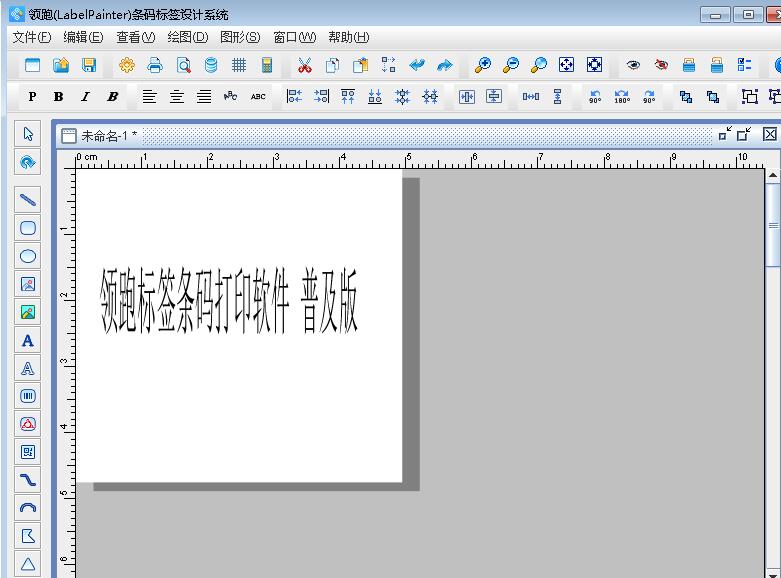Select the curve line tool
Image resolution: width=781 pixels, height=578 pixels.
(28, 480)
